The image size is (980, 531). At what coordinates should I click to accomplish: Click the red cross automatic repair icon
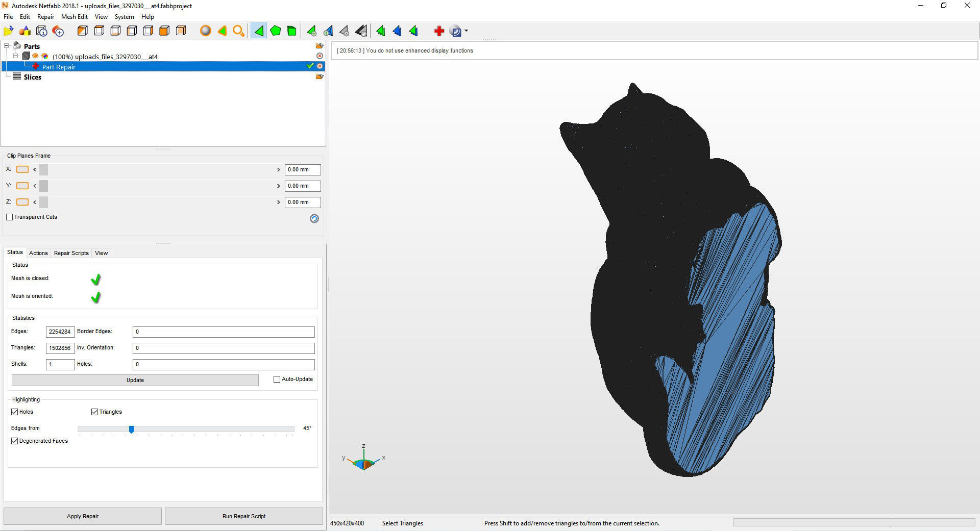pos(439,31)
